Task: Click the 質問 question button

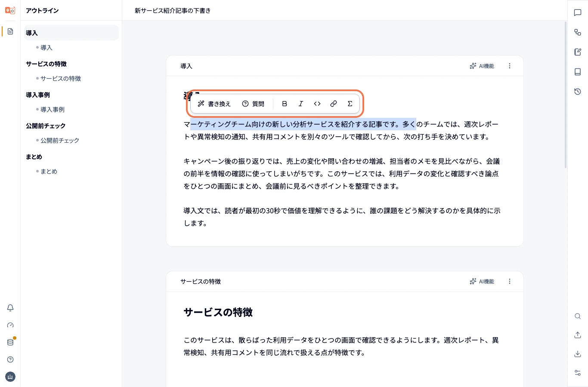Action: (253, 104)
